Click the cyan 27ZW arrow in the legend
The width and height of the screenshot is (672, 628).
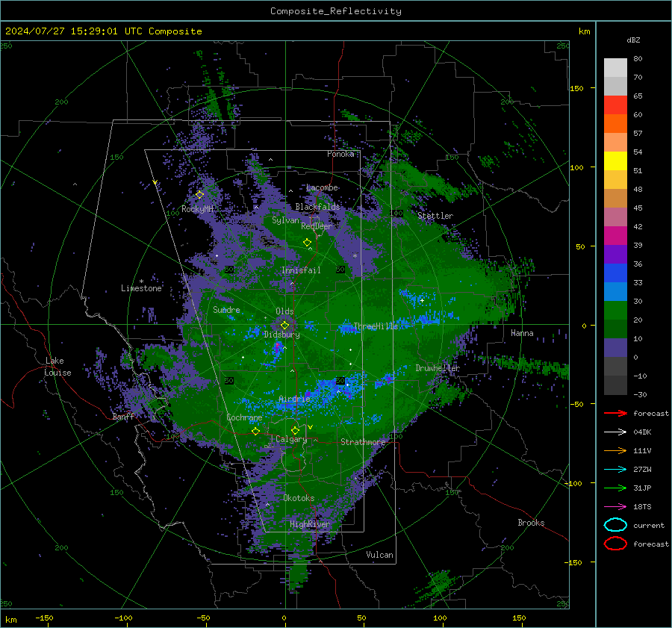(615, 470)
